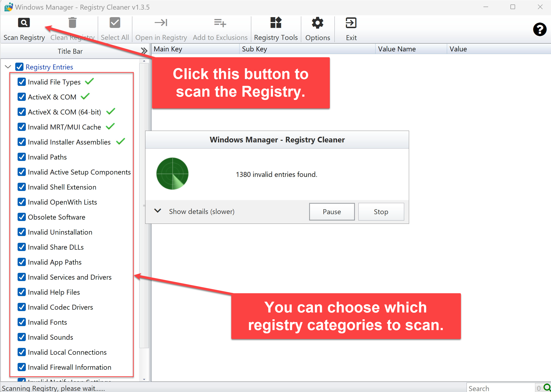Click the category list scroll down arrow
The image size is (551, 392).
tap(144, 379)
